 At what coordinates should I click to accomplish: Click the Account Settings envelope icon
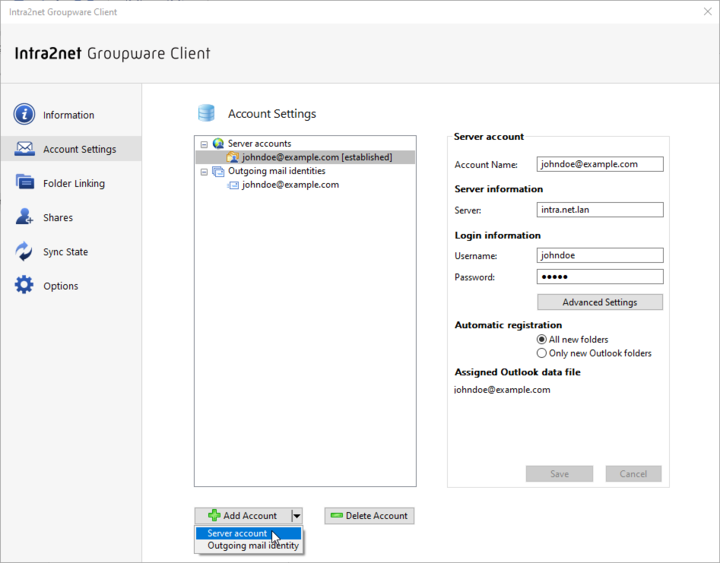coord(24,149)
